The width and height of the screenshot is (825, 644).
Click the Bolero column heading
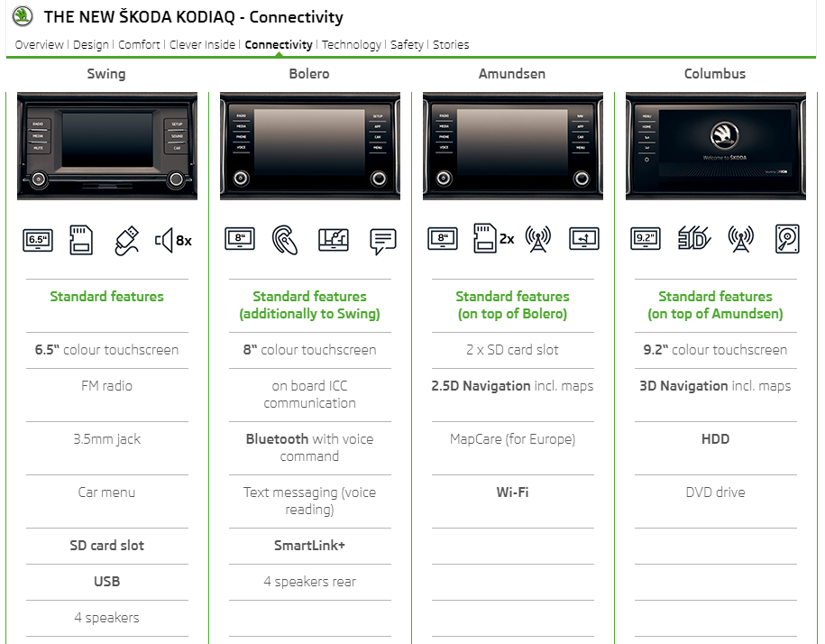(309, 74)
